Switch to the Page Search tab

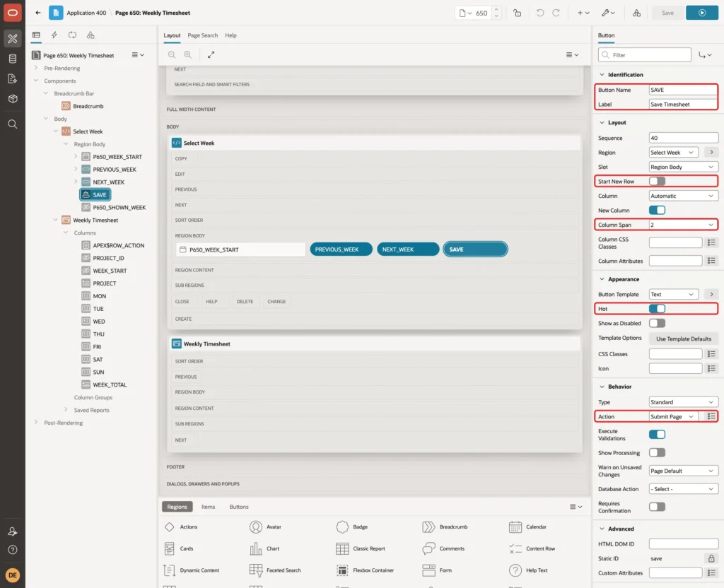[202, 35]
